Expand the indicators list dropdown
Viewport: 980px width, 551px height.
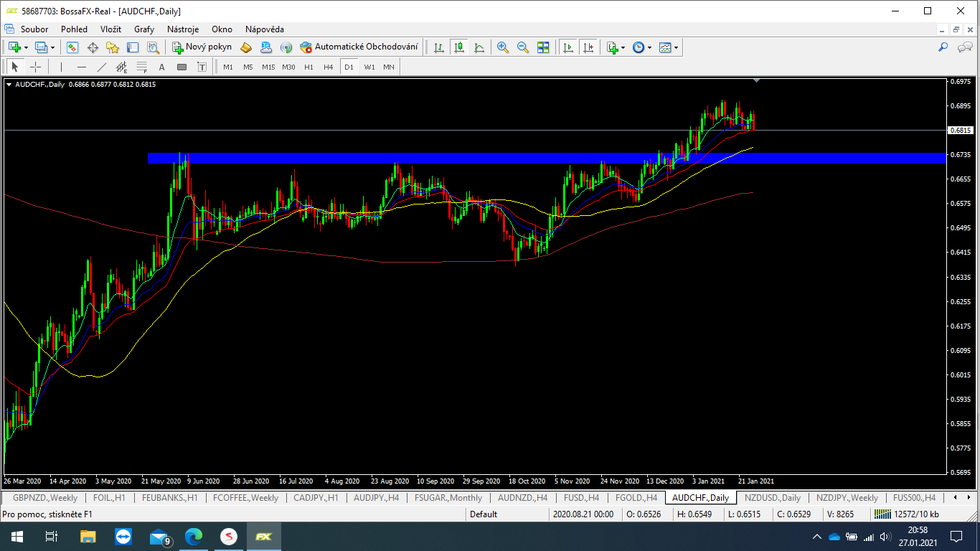(x=623, y=47)
